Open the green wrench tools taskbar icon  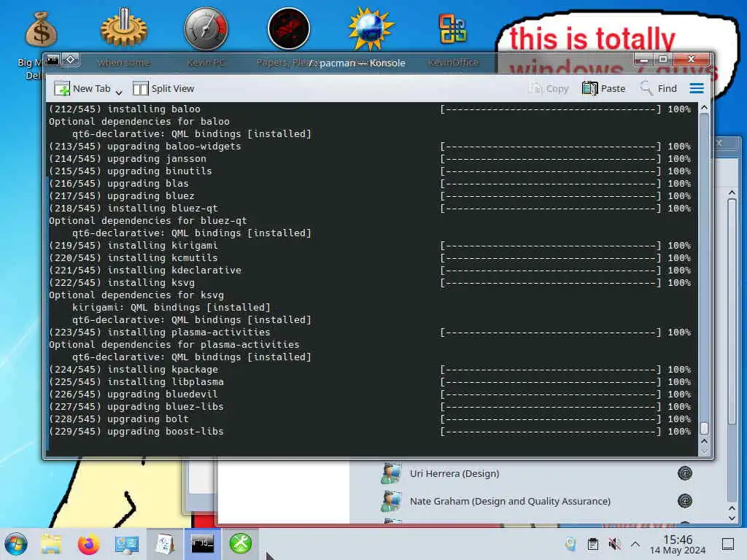241,543
